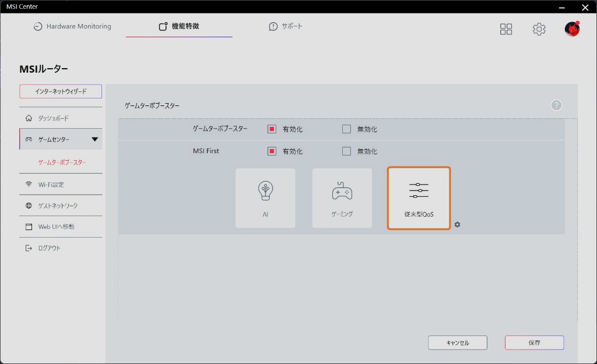Open MSI Center settings gear icon
The height and width of the screenshot is (364, 597).
(x=539, y=29)
